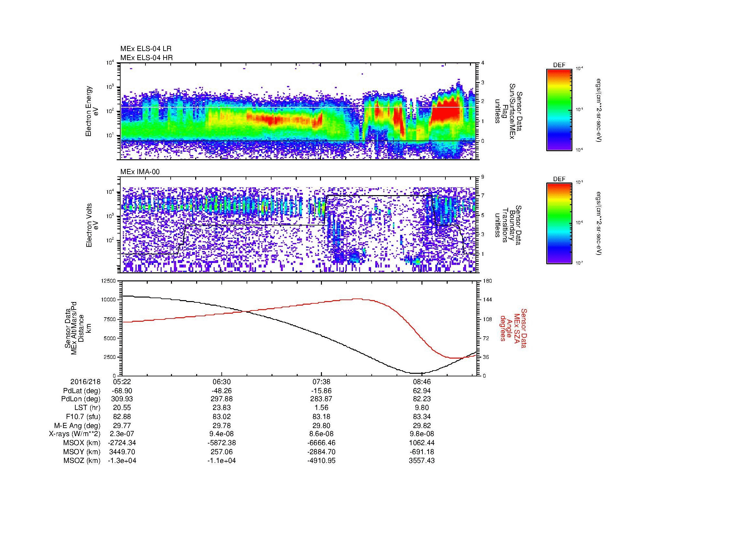The image size is (756, 534).
Task: Click the PdLon value '309.93'
Action: click(122, 399)
